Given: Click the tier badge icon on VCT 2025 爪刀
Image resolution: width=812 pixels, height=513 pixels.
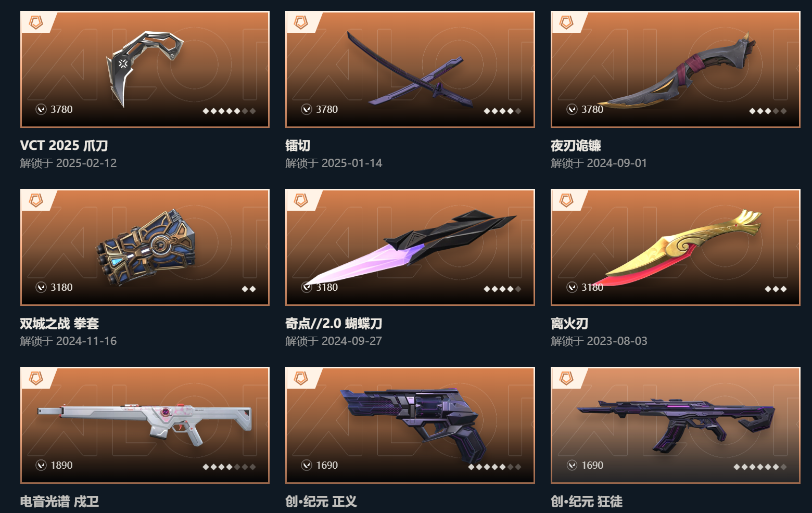Looking at the screenshot, I should pyautogui.click(x=35, y=22).
